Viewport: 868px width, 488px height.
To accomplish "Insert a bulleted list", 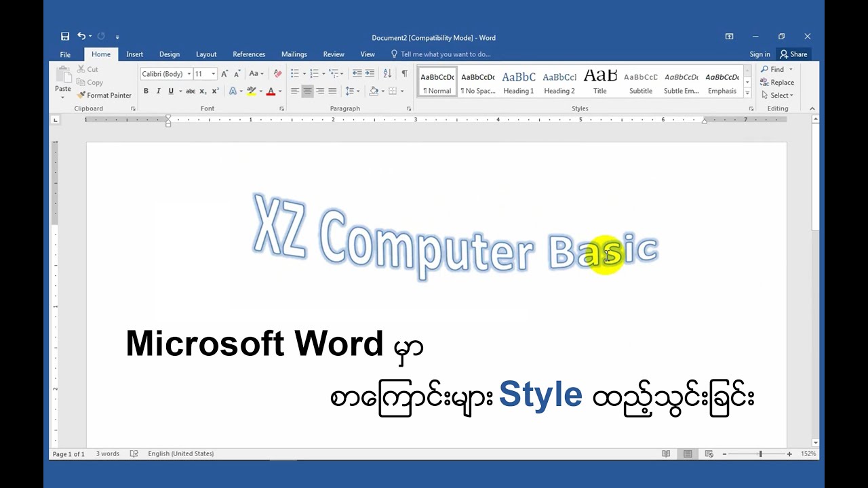I will point(295,74).
